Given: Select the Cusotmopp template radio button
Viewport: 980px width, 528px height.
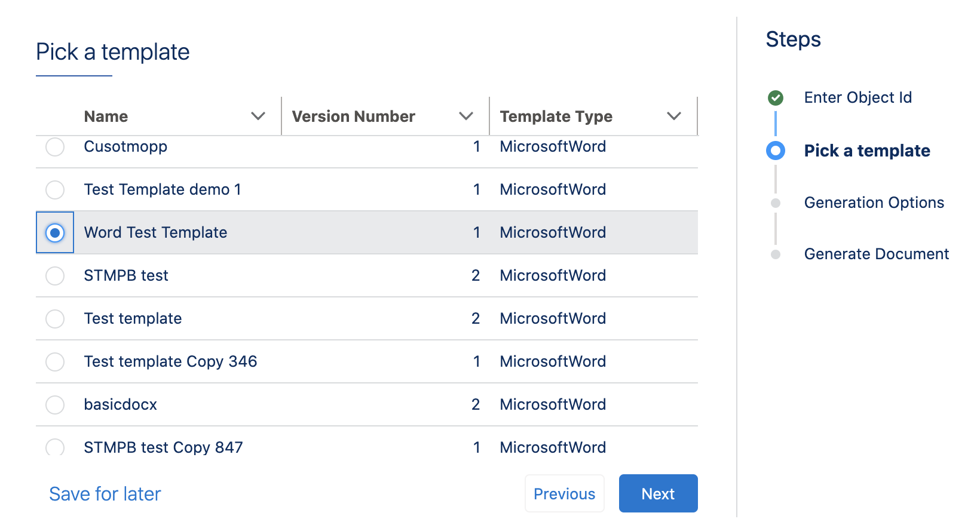Looking at the screenshot, I should (55, 147).
